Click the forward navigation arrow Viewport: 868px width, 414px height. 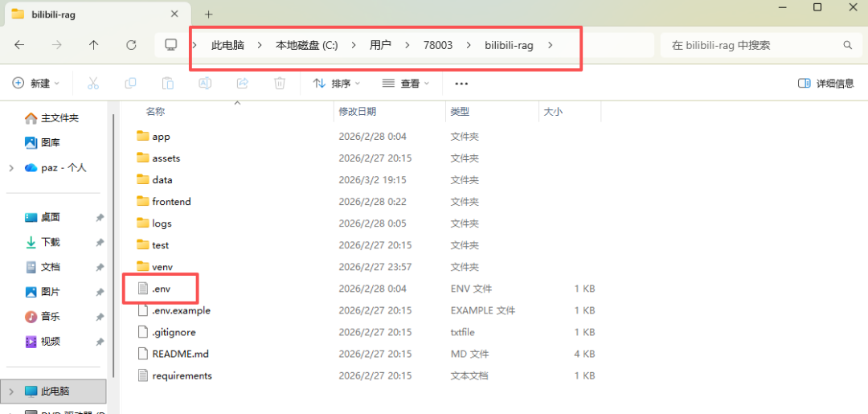tap(56, 45)
